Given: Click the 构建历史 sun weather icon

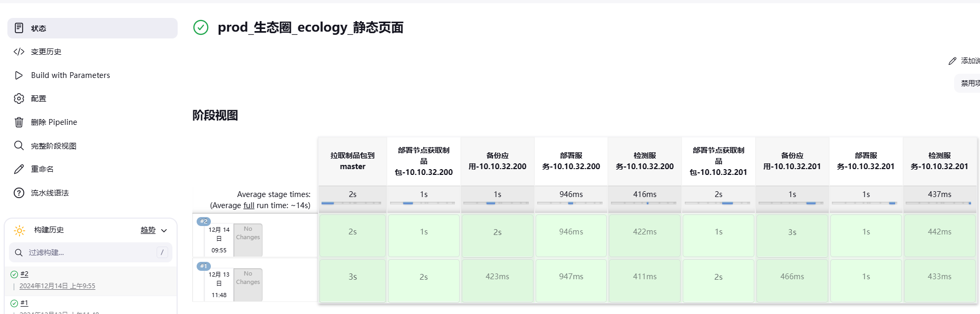Looking at the screenshot, I should [20, 230].
